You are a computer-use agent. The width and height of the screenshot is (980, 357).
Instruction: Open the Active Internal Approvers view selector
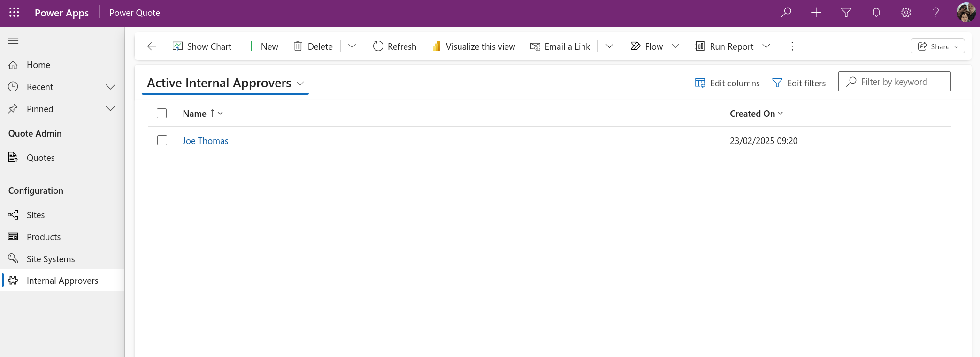click(x=225, y=83)
